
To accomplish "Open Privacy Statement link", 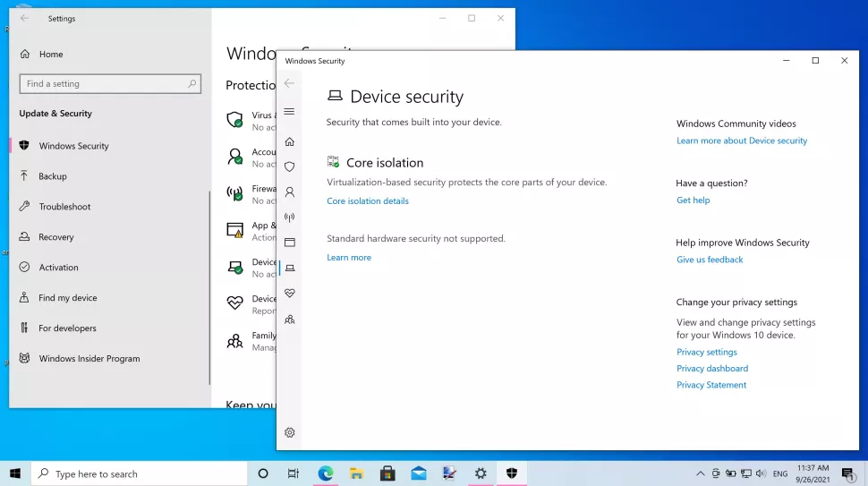I will point(711,385).
